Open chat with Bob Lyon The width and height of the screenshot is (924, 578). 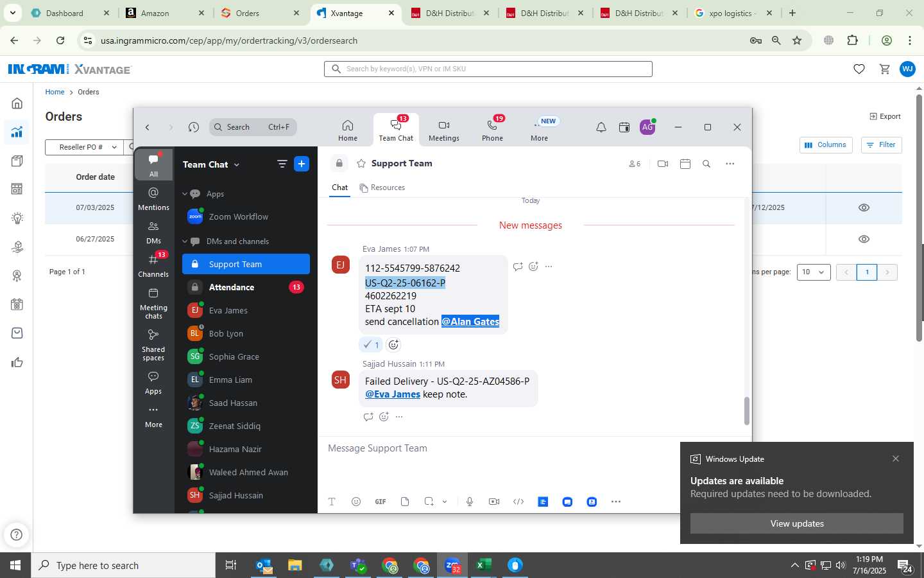click(x=246, y=333)
